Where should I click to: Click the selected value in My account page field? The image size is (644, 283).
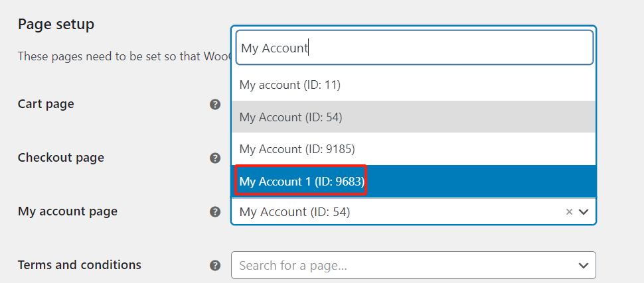[x=295, y=212]
